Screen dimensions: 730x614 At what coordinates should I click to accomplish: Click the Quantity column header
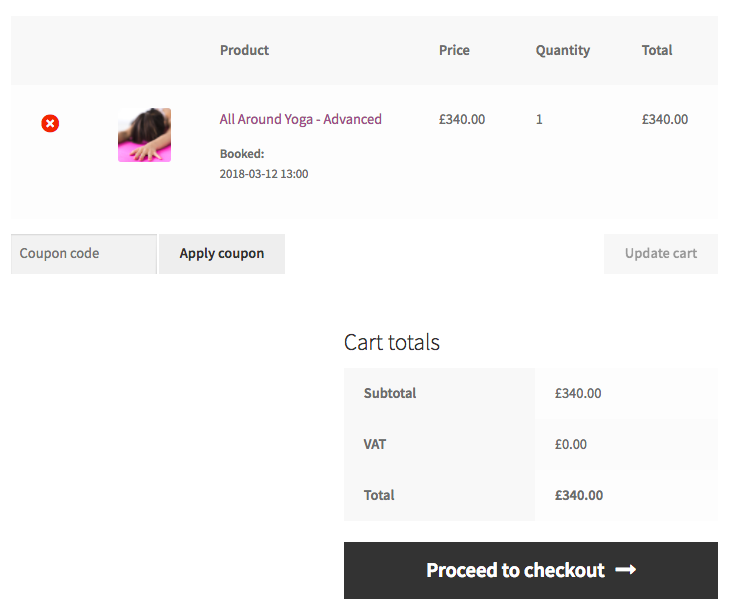pos(563,50)
